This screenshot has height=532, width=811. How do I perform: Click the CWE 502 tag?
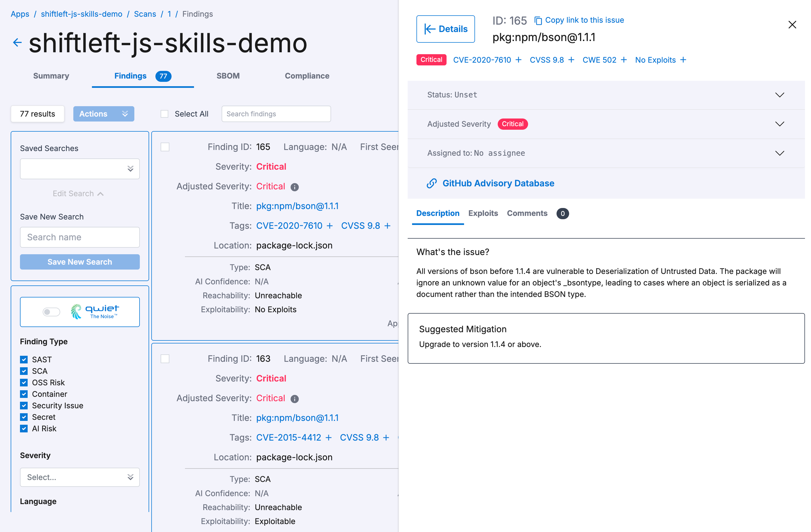[x=599, y=60]
